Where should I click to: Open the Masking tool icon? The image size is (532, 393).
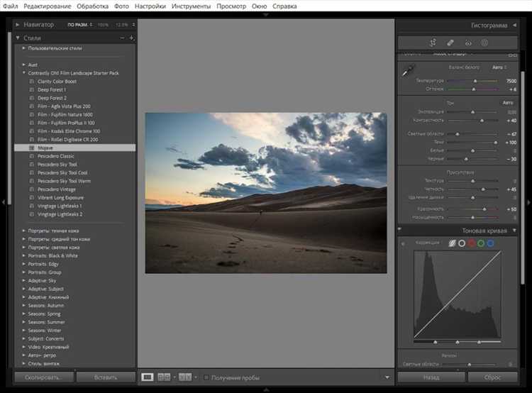[484, 43]
